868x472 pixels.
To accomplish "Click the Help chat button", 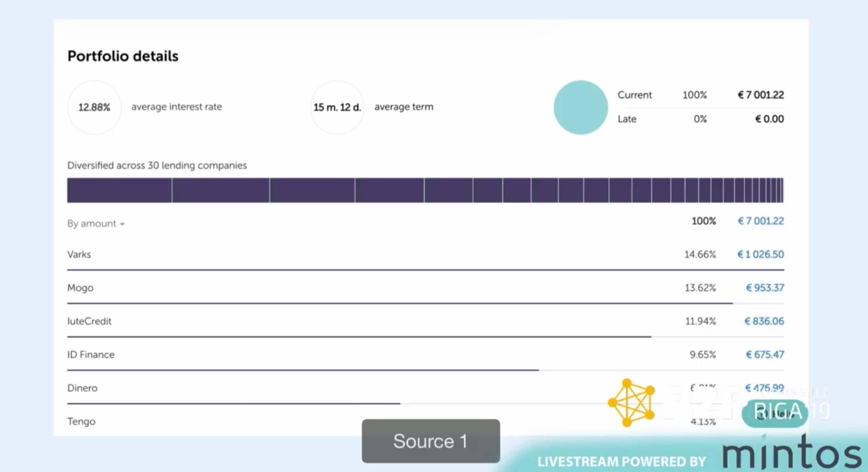I will (774, 413).
